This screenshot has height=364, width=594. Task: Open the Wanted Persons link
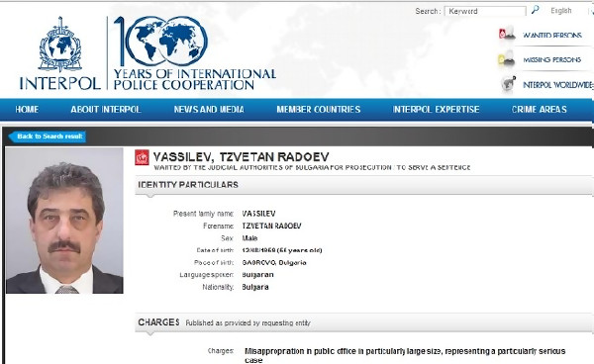[x=552, y=36]
